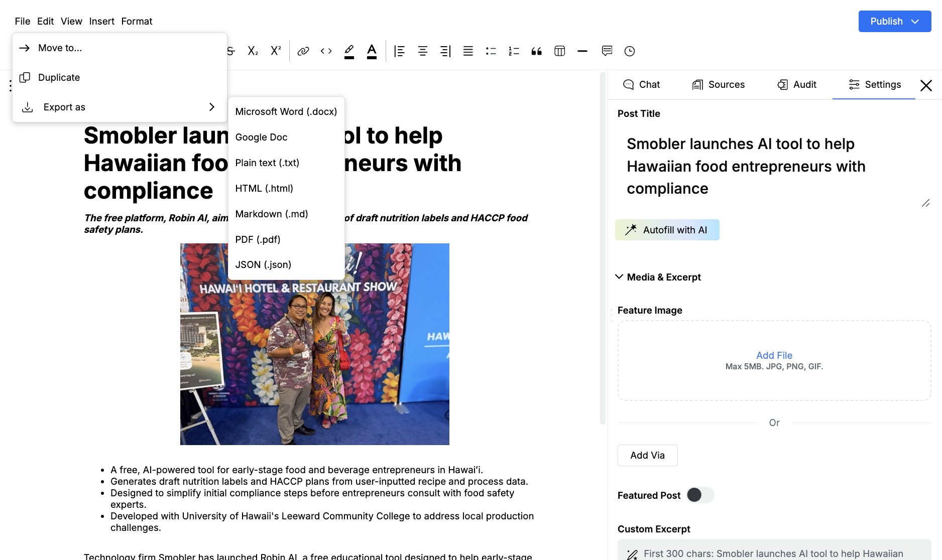Select Duplicate from the File menu
This screenshot has width=942, height=560.
pyautogui.click(x=120, y=77)
